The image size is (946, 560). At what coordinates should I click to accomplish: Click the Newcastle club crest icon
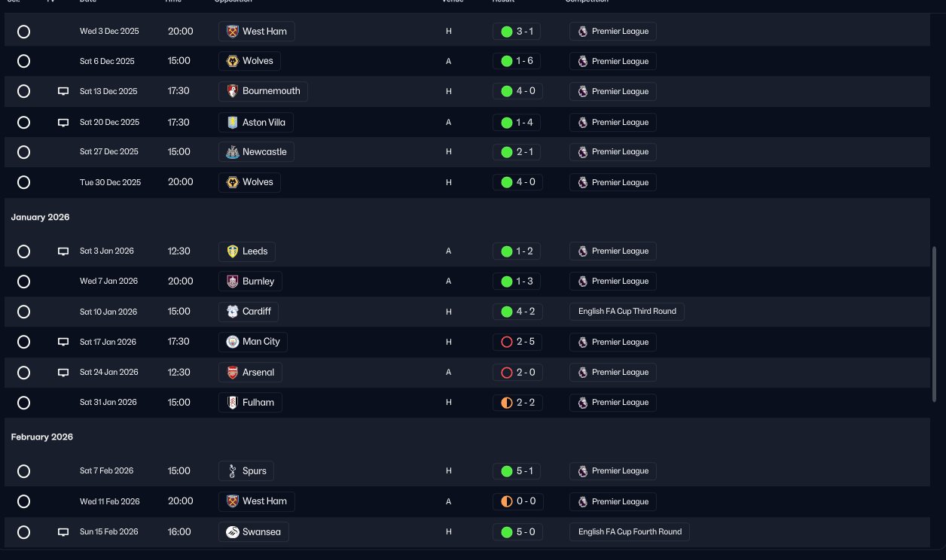click(x=232, y=152)
